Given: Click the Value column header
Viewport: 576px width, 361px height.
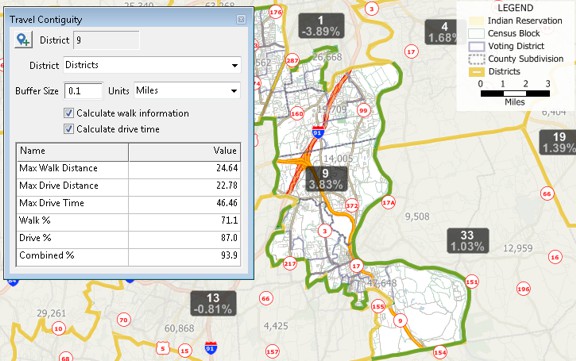Looking at the screenshot, I should click(185, 151).
